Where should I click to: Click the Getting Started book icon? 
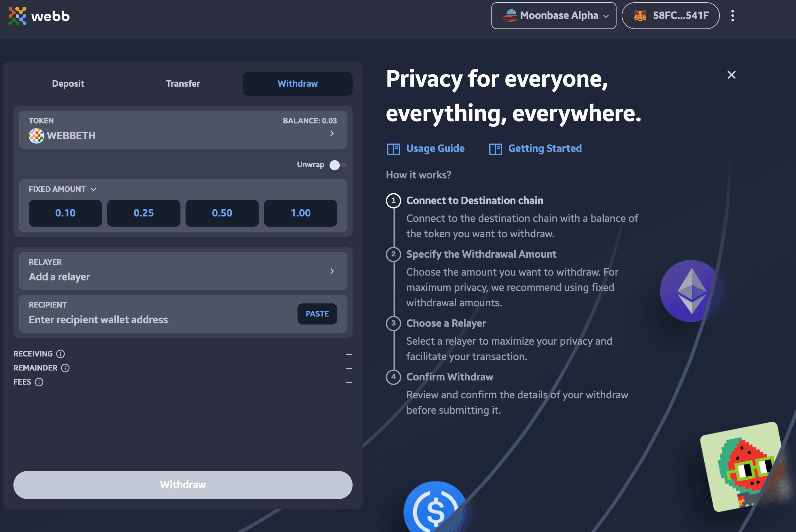click(x=496, y=148)
